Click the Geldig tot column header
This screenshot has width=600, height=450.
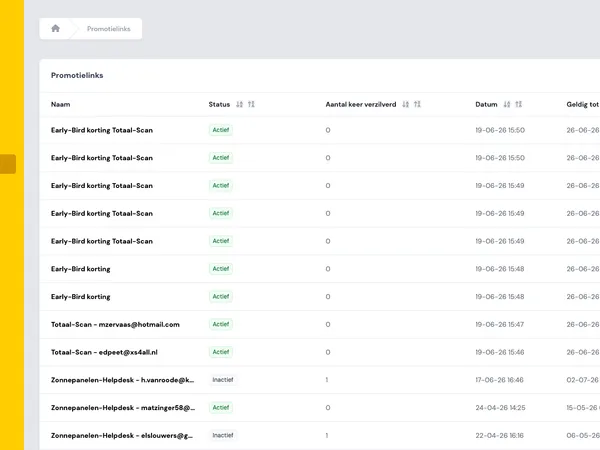pyautogui.click(x=583, y=104)
